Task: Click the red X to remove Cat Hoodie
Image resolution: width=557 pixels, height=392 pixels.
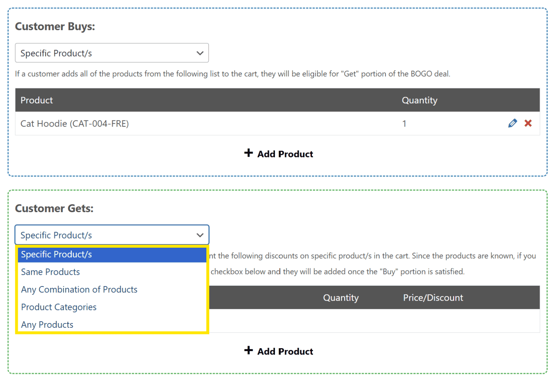Action: coord(528,123)
